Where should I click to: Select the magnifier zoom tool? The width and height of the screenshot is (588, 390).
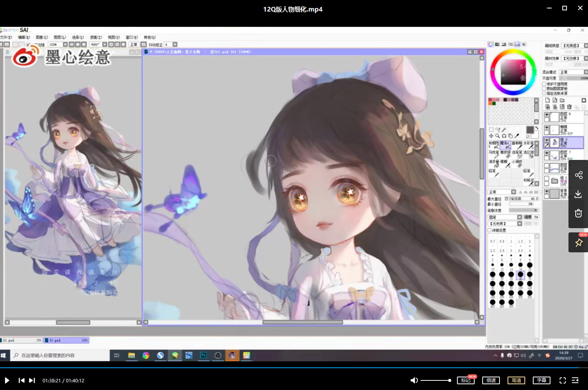point(497,136)
